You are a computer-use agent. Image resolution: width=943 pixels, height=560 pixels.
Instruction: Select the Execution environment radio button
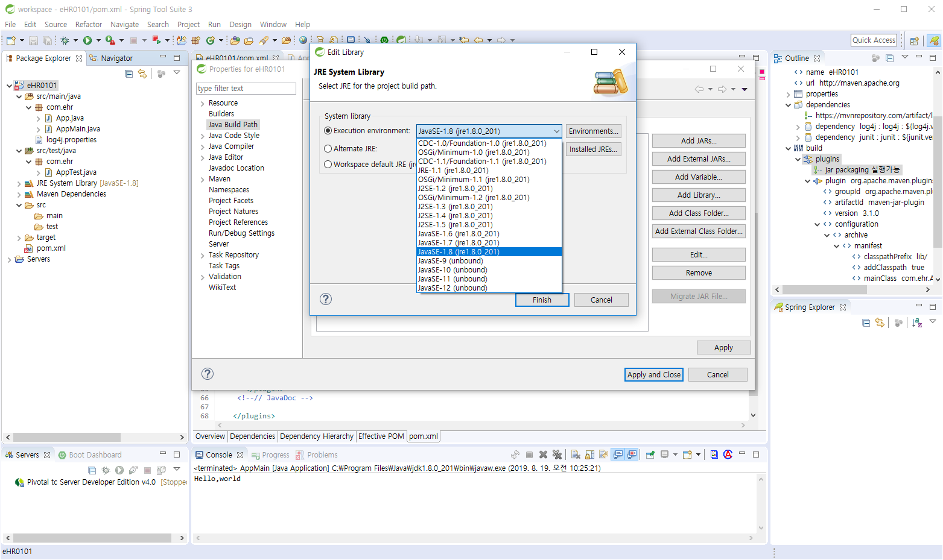pos(328,131)
